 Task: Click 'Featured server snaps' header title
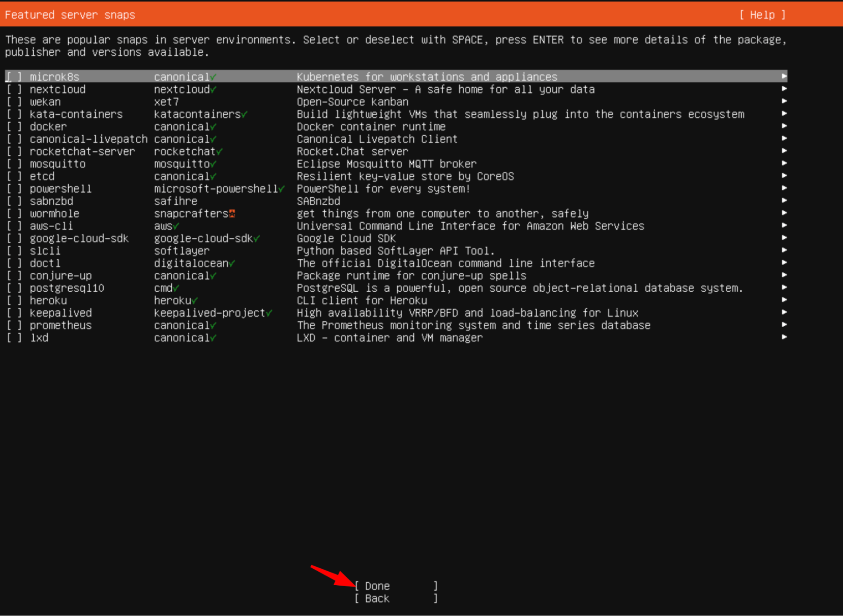[70, 15]
